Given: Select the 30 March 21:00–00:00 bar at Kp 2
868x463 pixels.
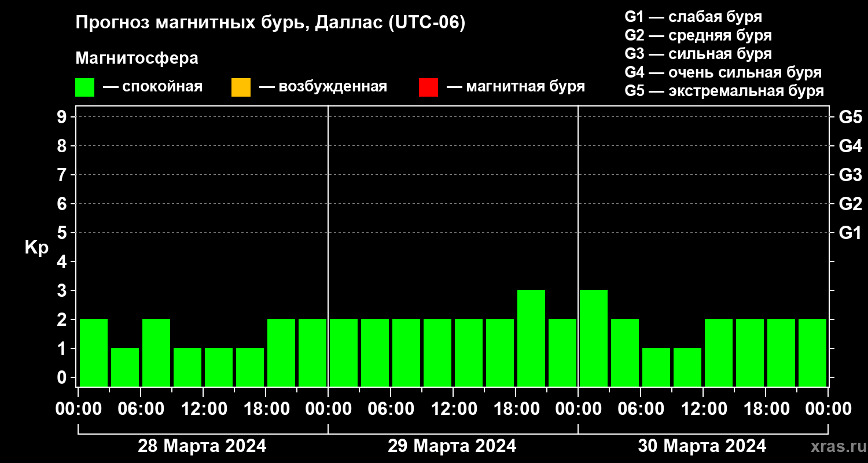Looking at the screenshot, I should 812,352.
